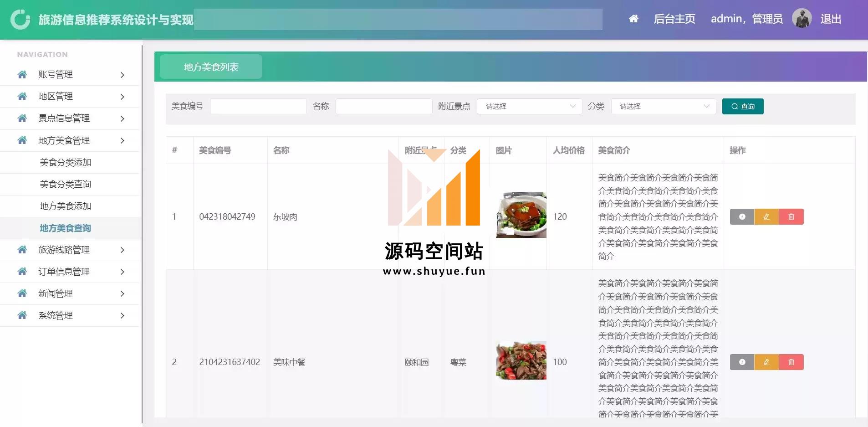Image resolution: width=868 pixels, height=427 pixels.
Task: Open the 附近景点 dropdown
Action: (529, 106)
